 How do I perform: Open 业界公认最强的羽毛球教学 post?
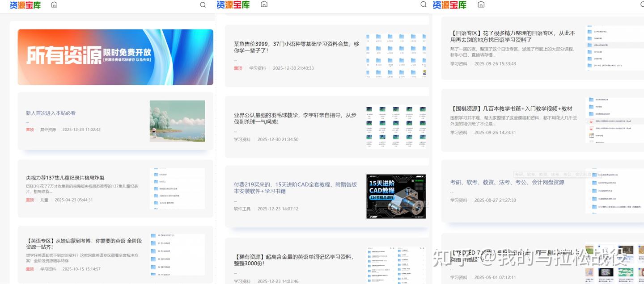(295, 118)
